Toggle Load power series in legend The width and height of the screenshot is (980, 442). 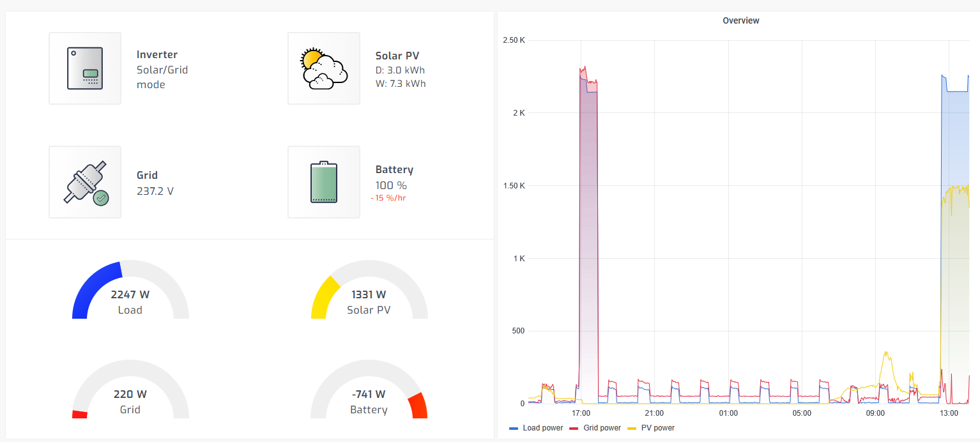click(542, 428)
